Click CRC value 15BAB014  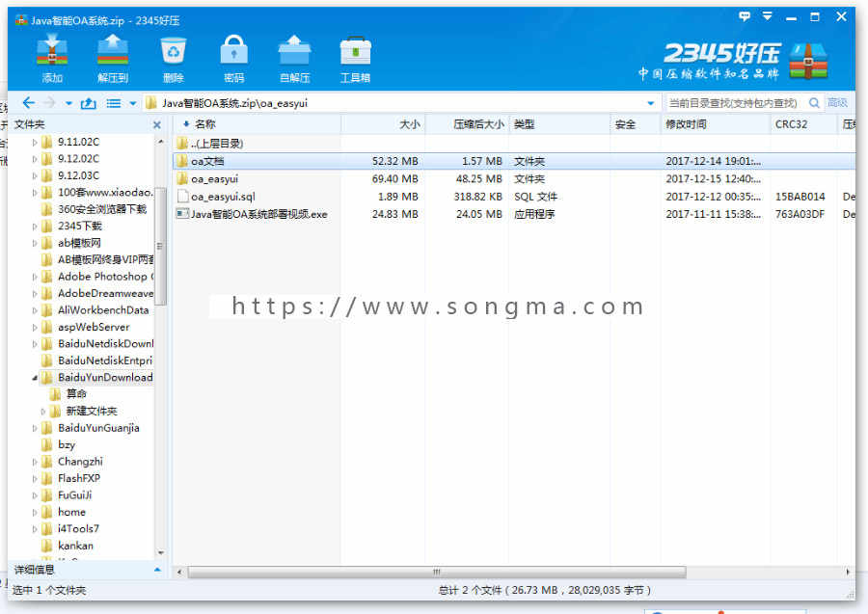[800, 197]
